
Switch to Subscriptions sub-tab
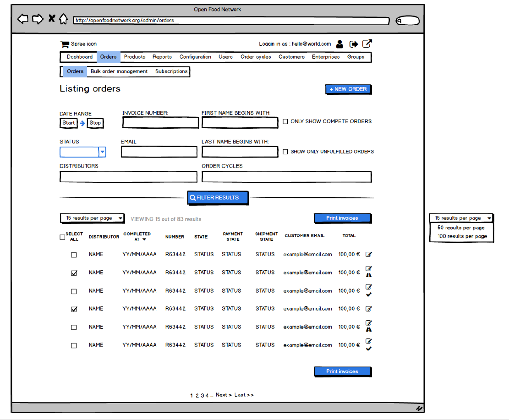click(x=171, y=71)
